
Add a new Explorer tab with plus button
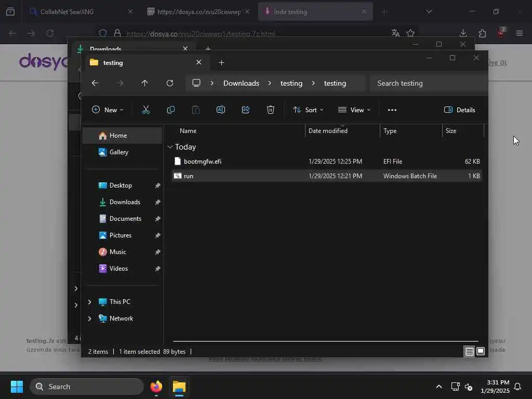pos(221,63)
